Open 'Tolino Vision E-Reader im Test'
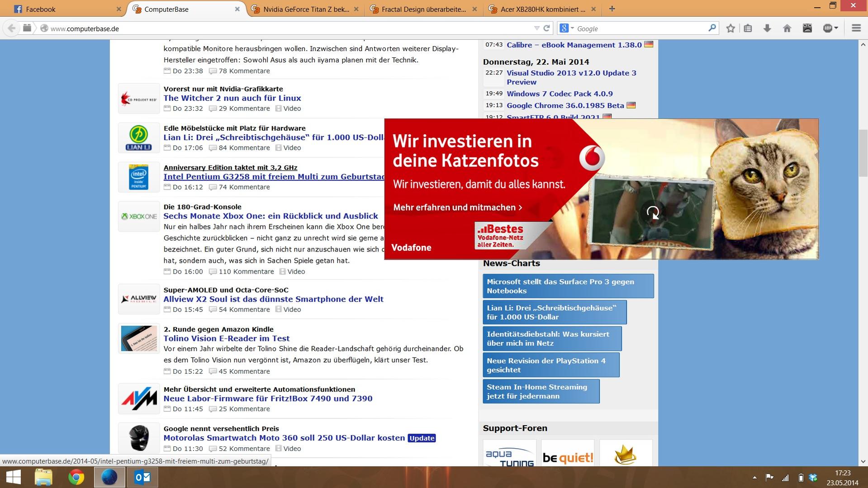 click(226, 338)
